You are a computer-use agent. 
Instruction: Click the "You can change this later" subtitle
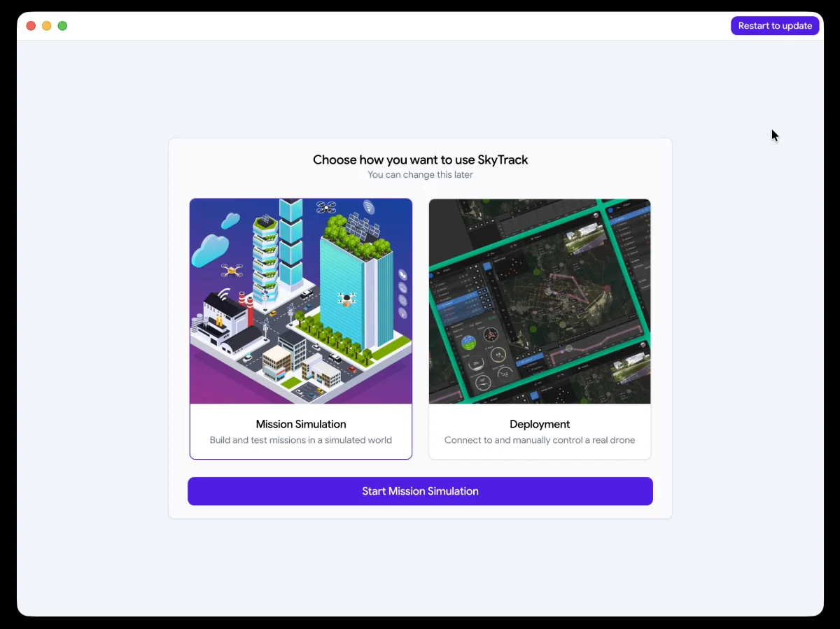pos(420,175)
